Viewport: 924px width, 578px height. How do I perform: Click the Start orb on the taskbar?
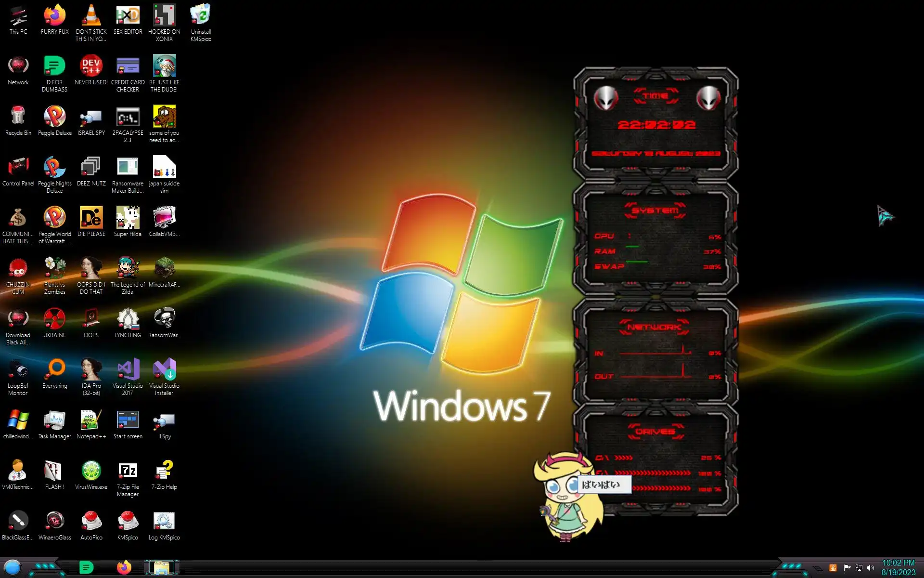tap(13, 567)
